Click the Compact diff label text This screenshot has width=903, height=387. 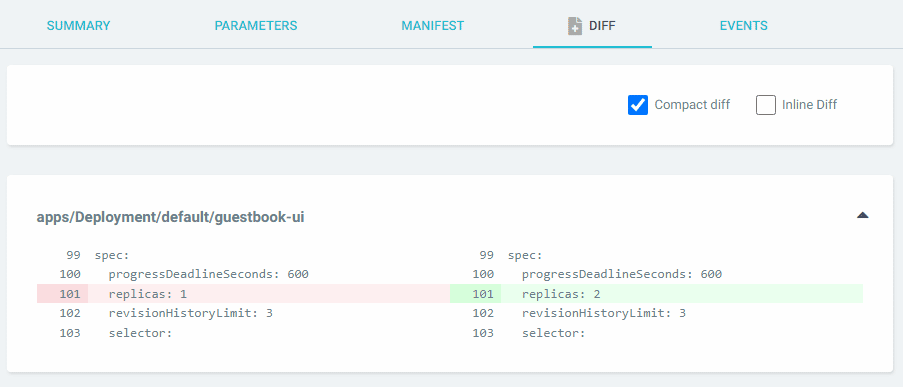point(692,105)
